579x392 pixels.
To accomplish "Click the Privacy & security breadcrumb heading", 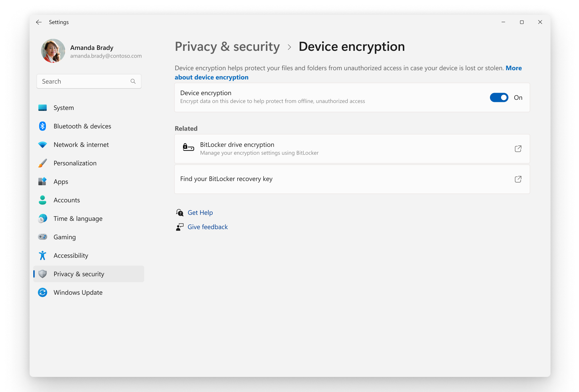I will (x=227, y=47).
